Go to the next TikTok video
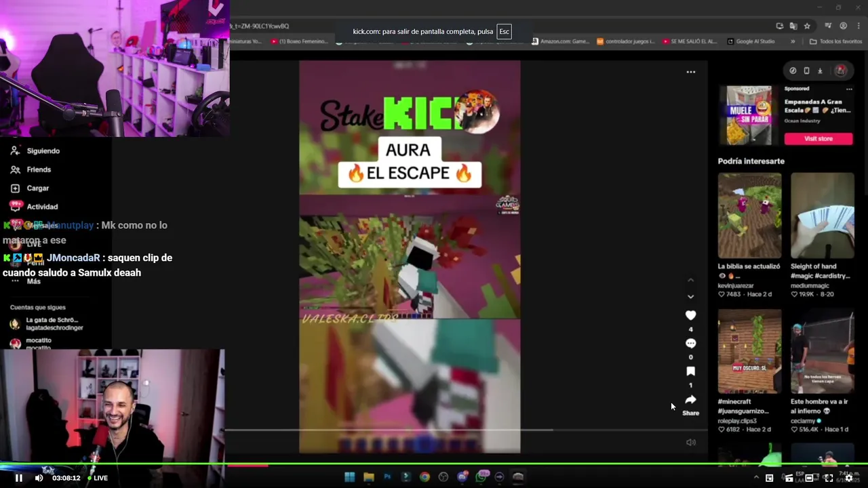Image resolution: width=868 pixels, height=488 pixels. [x=690, y=296]
